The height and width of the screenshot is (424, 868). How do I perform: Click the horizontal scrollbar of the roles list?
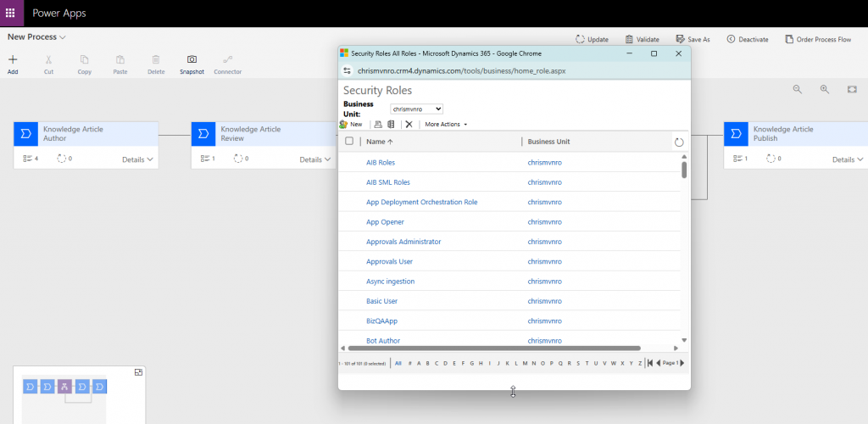(x=493, y=348)
